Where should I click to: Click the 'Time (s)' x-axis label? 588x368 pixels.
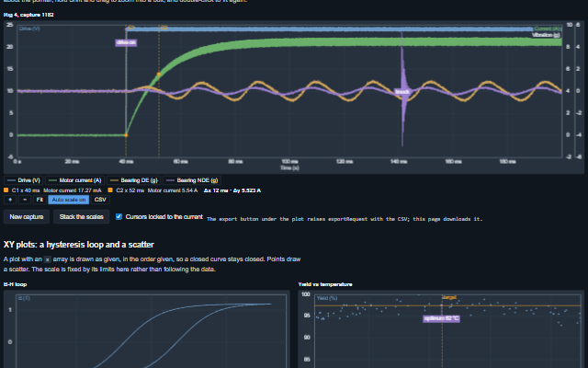click(x=289, y=167)
